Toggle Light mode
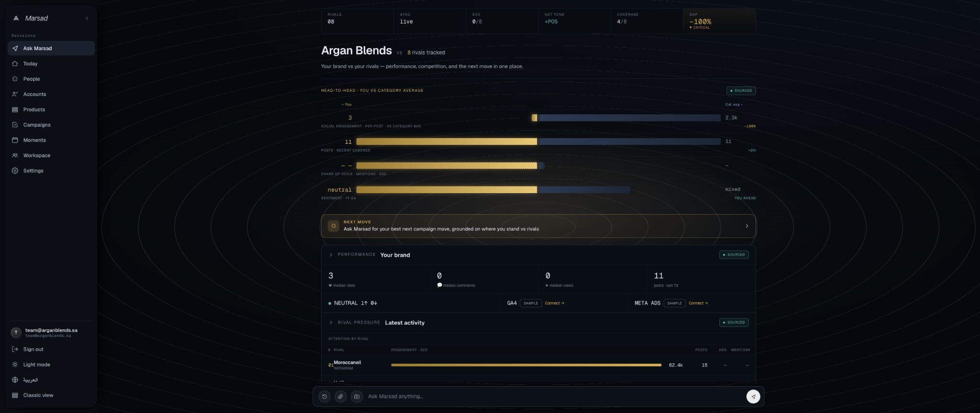 click(51, 365)
